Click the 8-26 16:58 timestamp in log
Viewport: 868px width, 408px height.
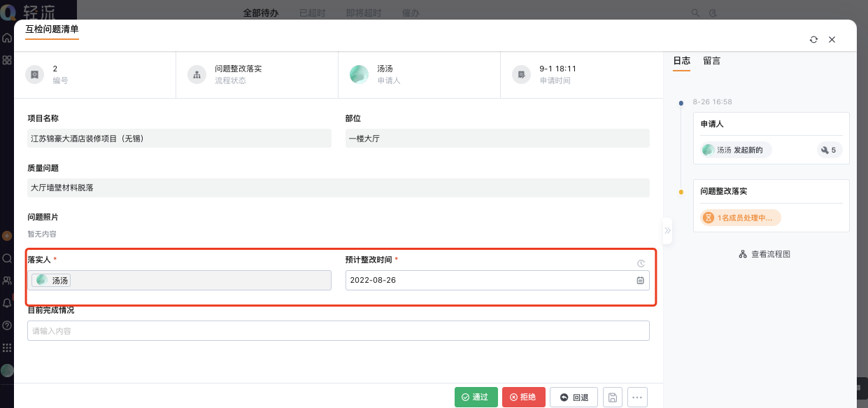[x=712, y=102]
